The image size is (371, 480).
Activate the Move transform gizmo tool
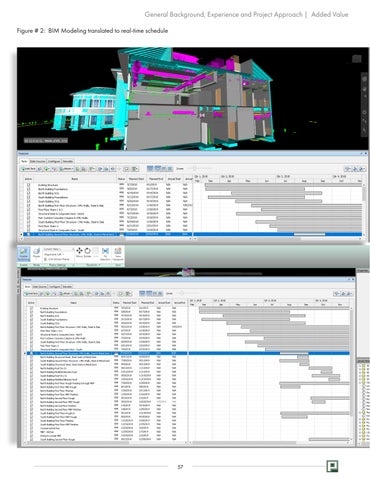point(79,252)
